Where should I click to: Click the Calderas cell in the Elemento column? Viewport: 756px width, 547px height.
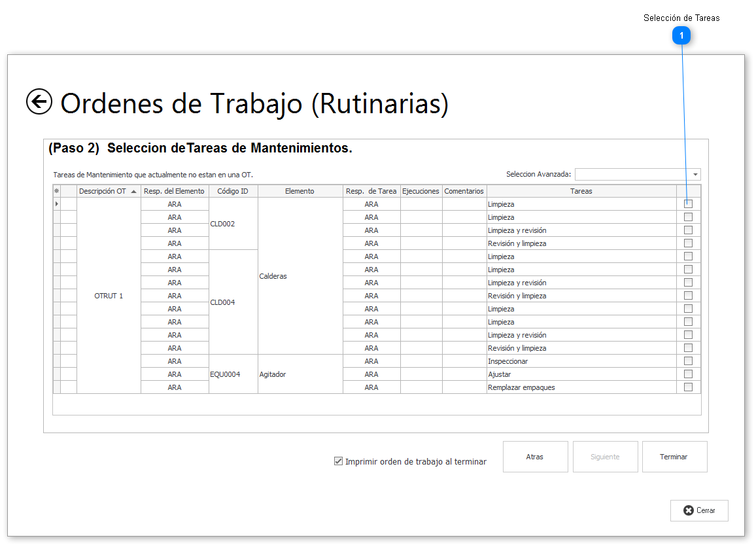(273, 276)
